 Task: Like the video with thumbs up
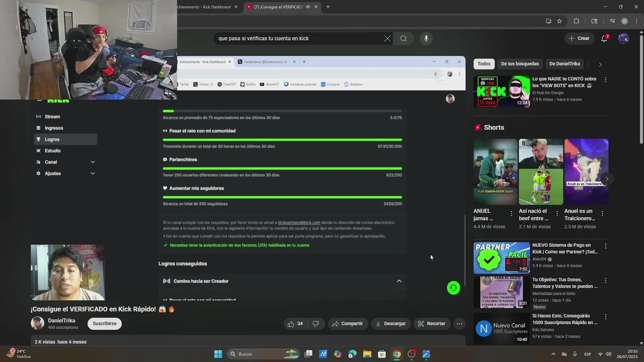[296, 324]
